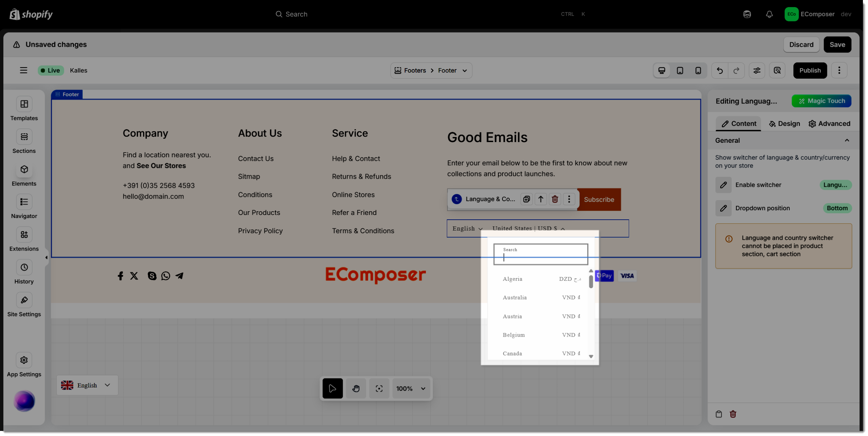
Task: Open the Navigator panel
Action: [x=24, y=202]
